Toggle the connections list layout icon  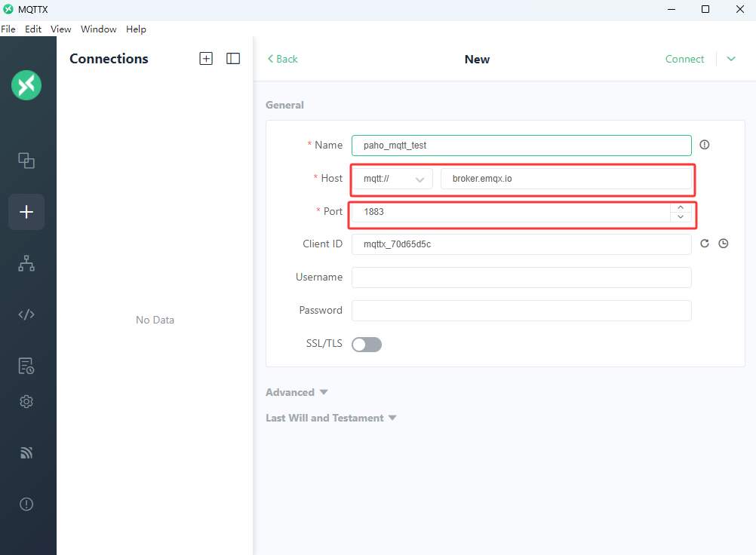pyautogui.click(x=233, y=59)
